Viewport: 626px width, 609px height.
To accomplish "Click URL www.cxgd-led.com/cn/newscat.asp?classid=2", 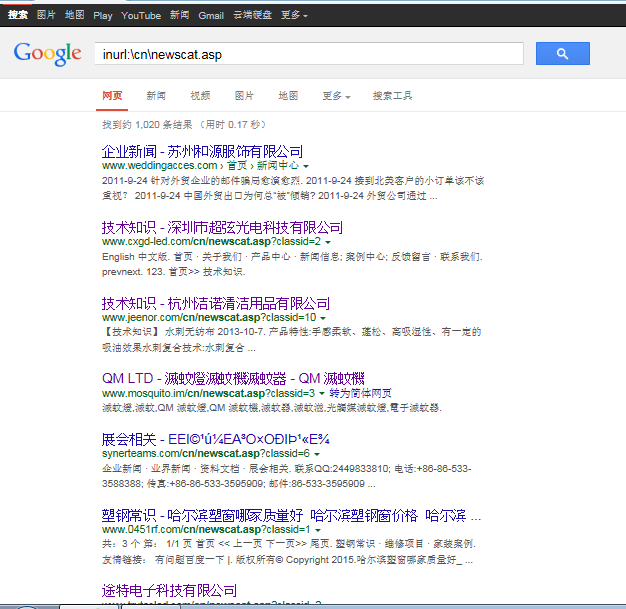I will pyautogui.click(x=211, y=241).
